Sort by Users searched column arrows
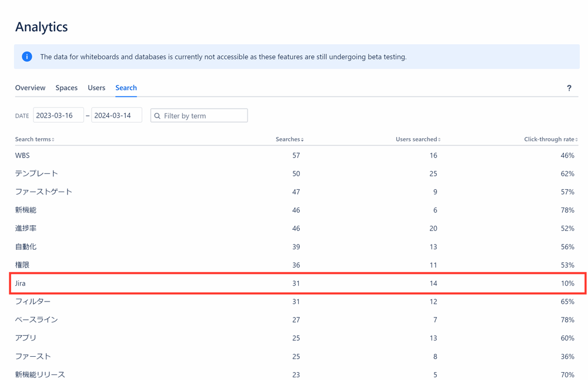 tap(439, 139)
